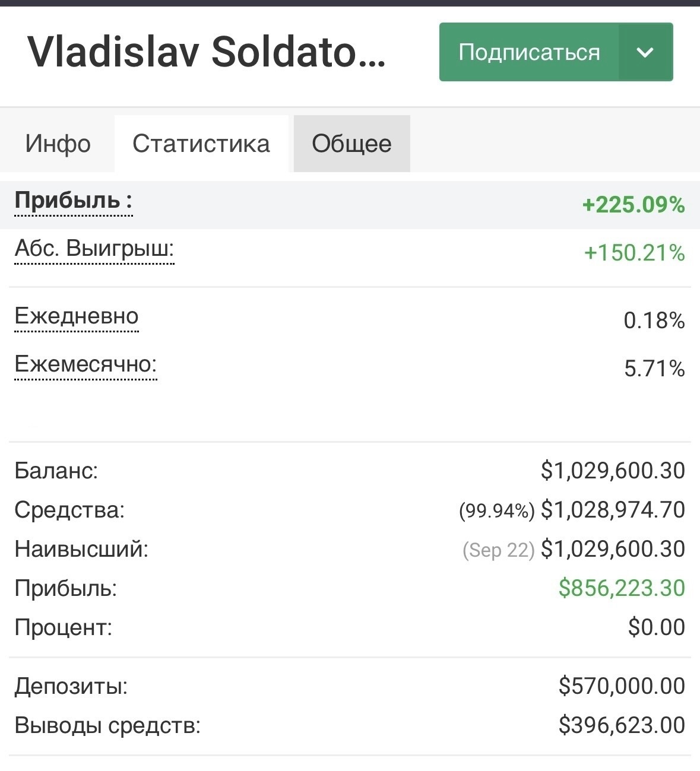Click the Средства value $1,028,974.70

point(613,510)
